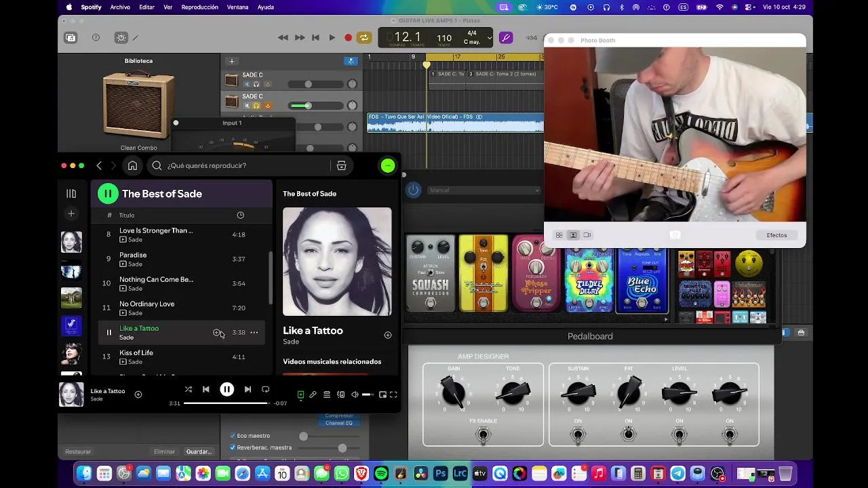Click the Efectos button in Photo Booth
The height and width of the screenshot is (488, 868).
(776, 235)
